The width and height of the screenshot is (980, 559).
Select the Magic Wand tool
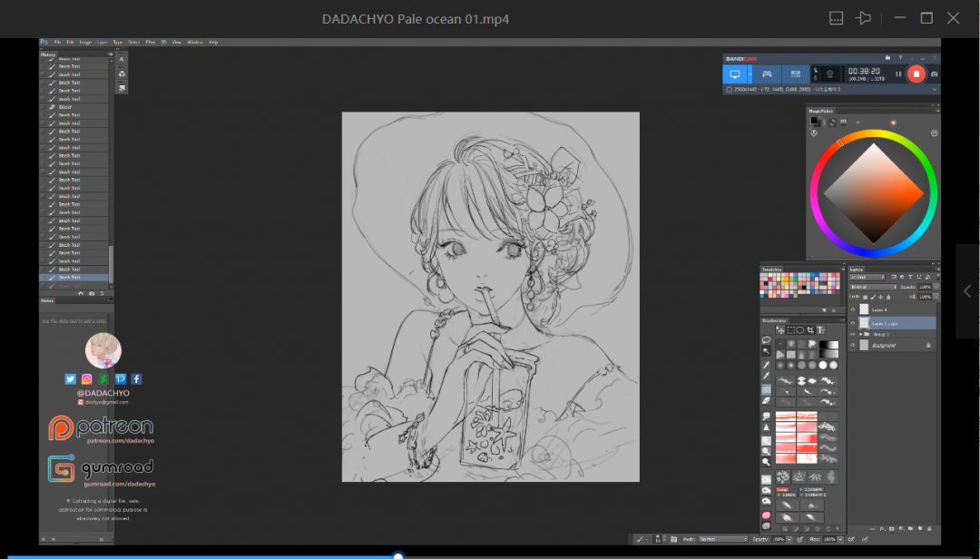[766, 351]
